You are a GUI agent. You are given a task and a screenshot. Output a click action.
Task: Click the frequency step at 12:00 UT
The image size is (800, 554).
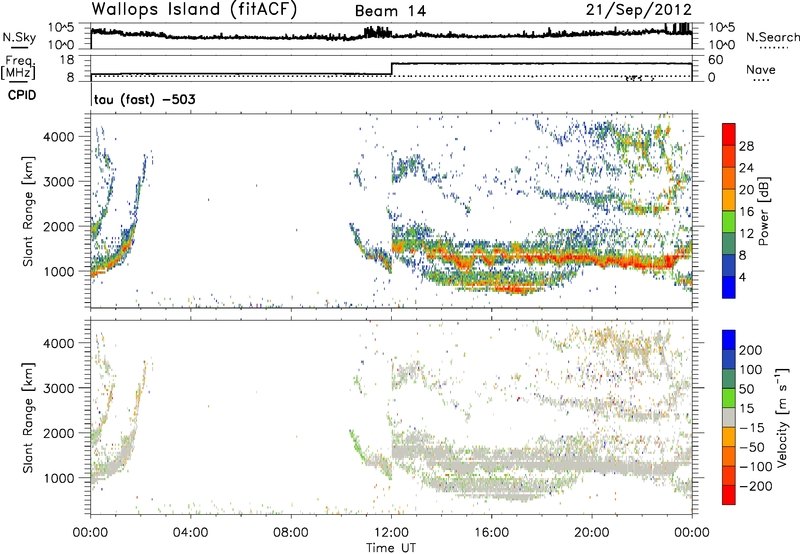pos(391,69)
